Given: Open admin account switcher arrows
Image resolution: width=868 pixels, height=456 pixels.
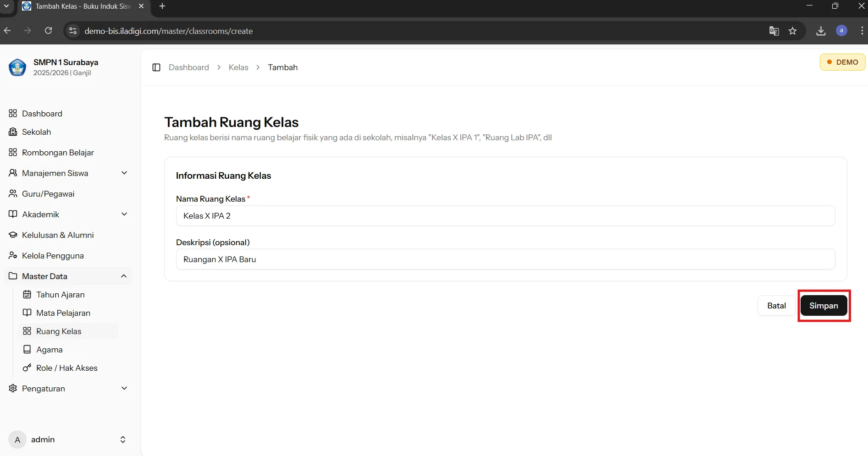Looking at the screenshot, I should pos(123,440).
